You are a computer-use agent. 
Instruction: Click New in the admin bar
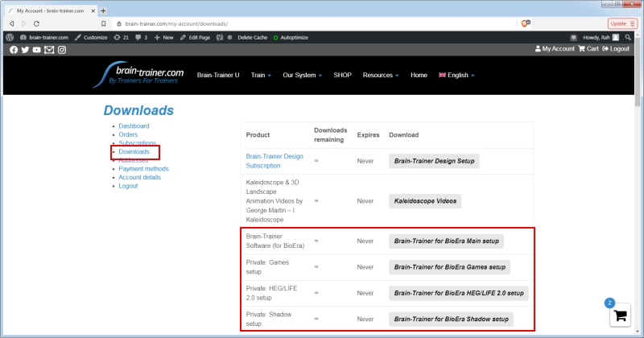pos(164,37)
